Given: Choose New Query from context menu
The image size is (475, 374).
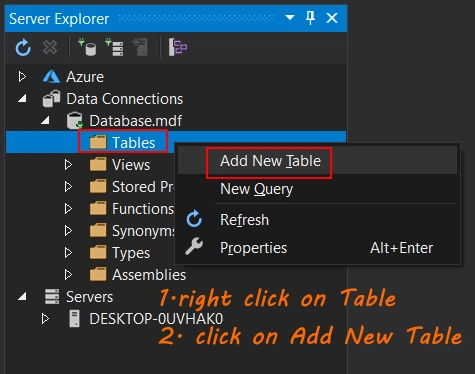Looking at the screenshot, I should 317,189.
